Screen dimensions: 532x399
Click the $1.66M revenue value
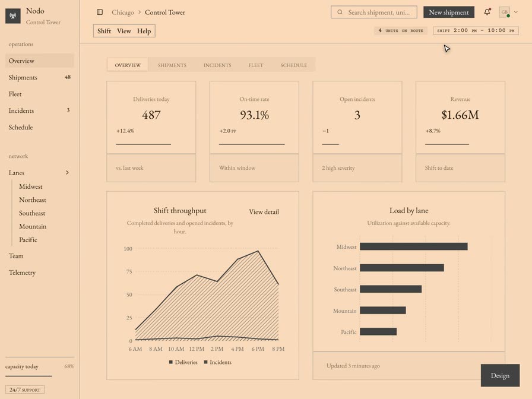pos(460,115)
